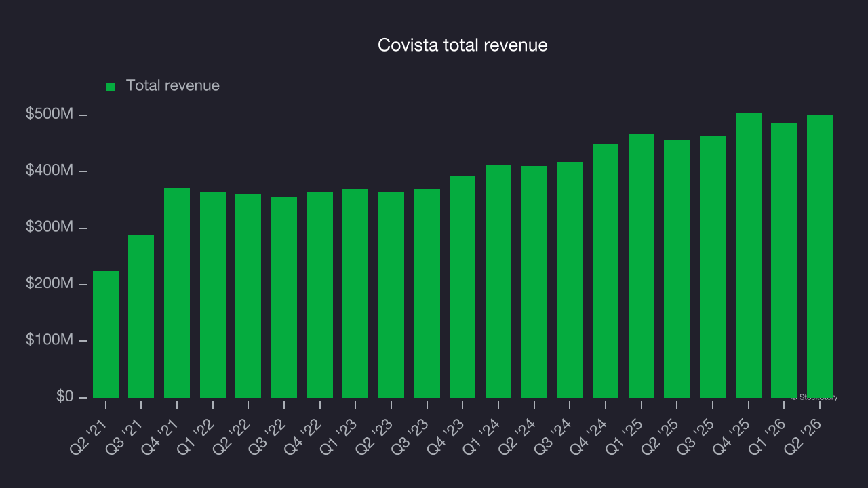
Task: Select the Q2 '23 revenue bar
Action: 391,295
